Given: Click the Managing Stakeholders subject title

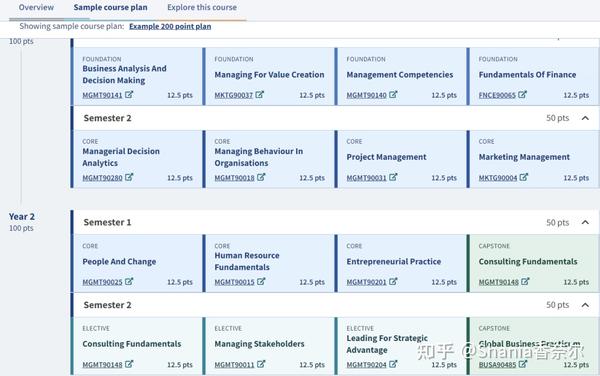Looking at the screenshot, I should coord(259,344).
